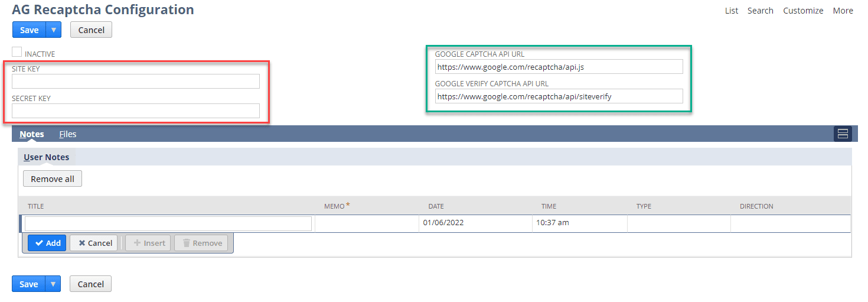
Task: Open the Search link
Action: [761, 11]
